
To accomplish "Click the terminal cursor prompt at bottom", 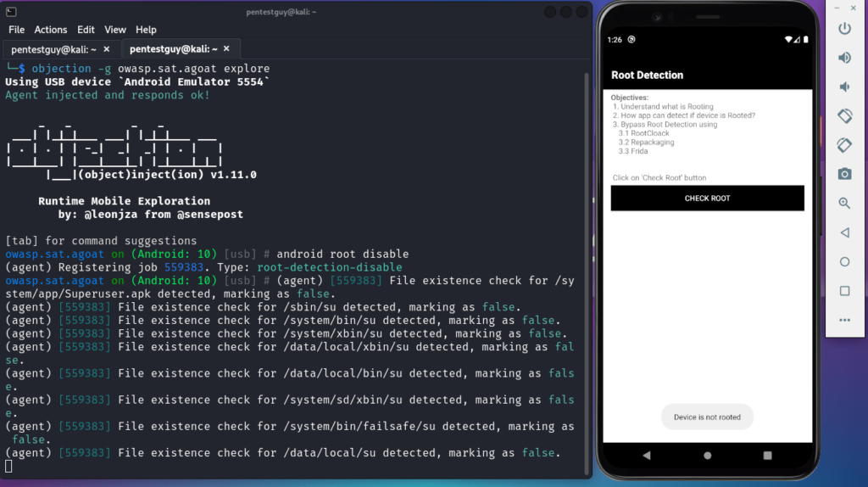I will point(8,467).
